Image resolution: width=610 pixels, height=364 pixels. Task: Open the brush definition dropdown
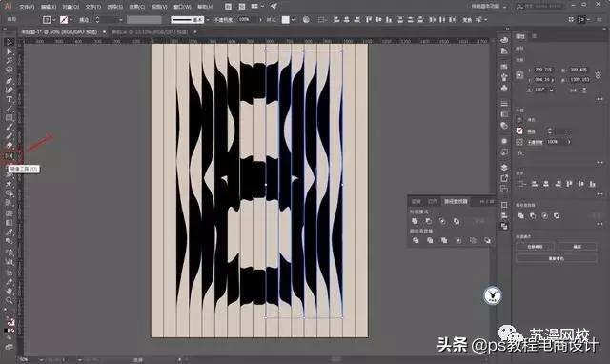pos(208,19)
